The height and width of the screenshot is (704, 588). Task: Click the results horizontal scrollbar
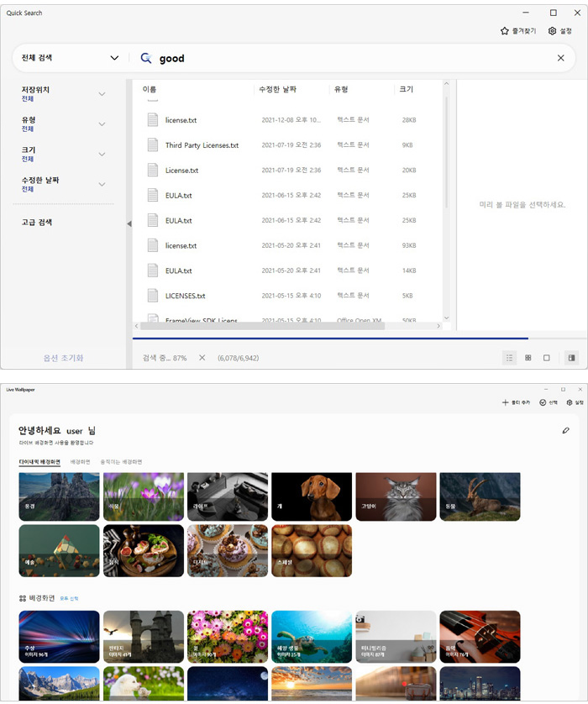pos(263,326)
